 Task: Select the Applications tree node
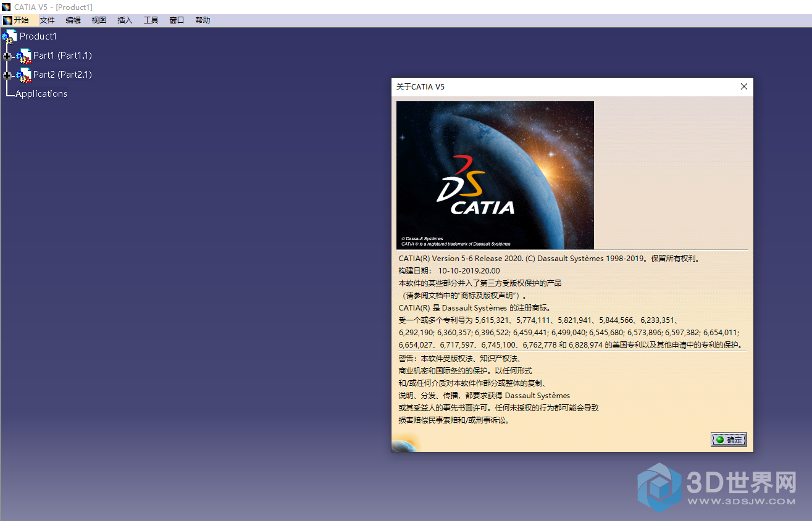41,94
